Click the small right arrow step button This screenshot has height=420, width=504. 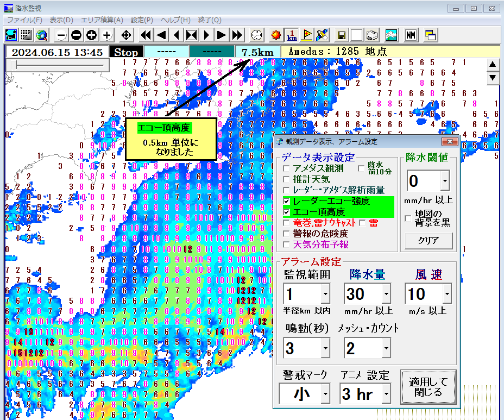(x=207, y=35)
